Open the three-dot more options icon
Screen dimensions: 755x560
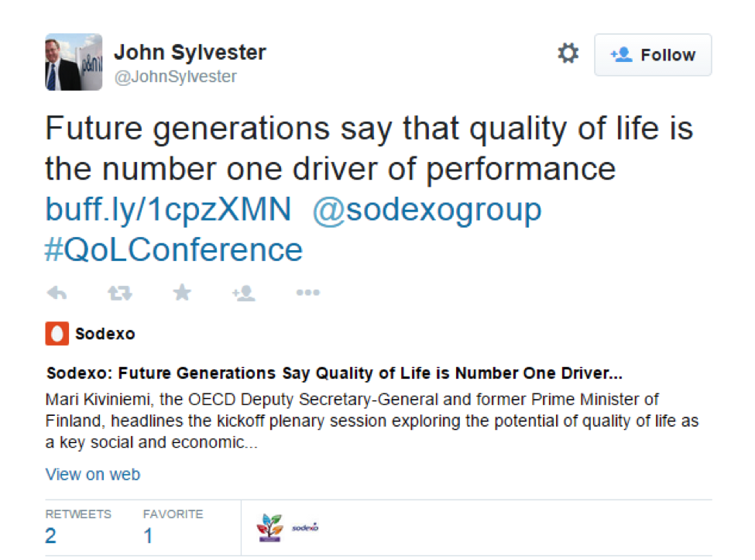pos(308,292)
